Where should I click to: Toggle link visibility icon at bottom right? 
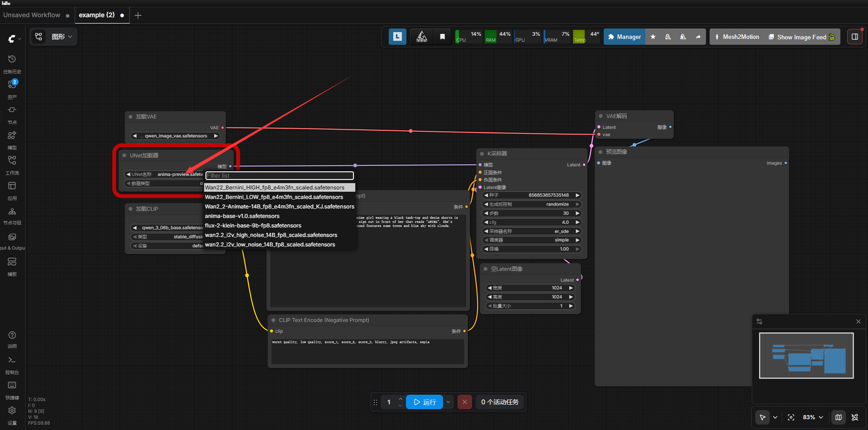tap(855, 417)
